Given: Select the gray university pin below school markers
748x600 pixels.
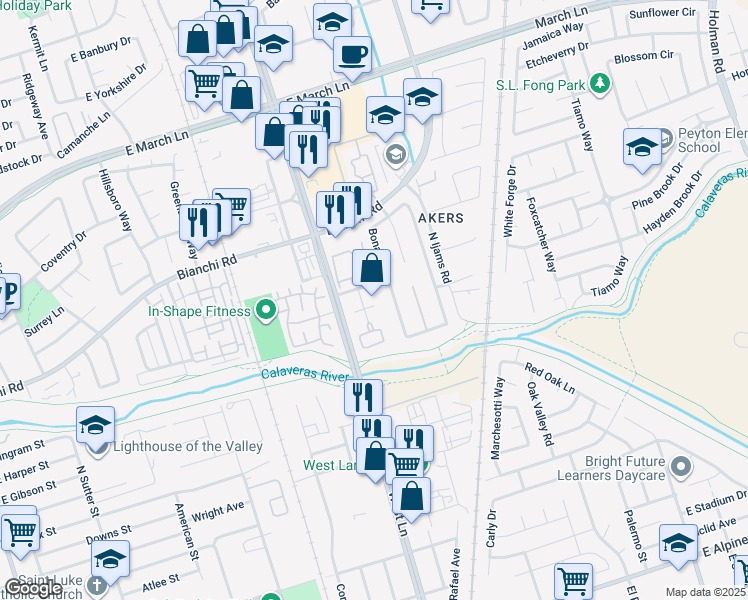Looking at the screenshot, I should 395,155.
